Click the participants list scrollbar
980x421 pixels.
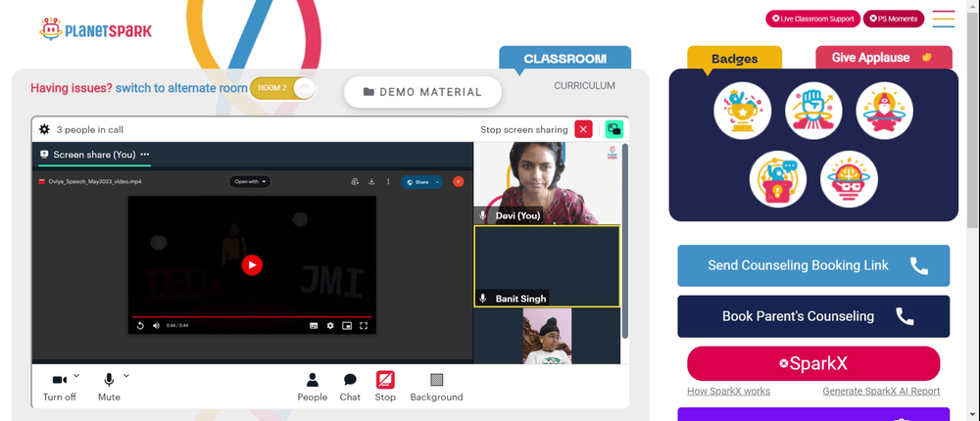pyautogui.click(x=625, y=241)
